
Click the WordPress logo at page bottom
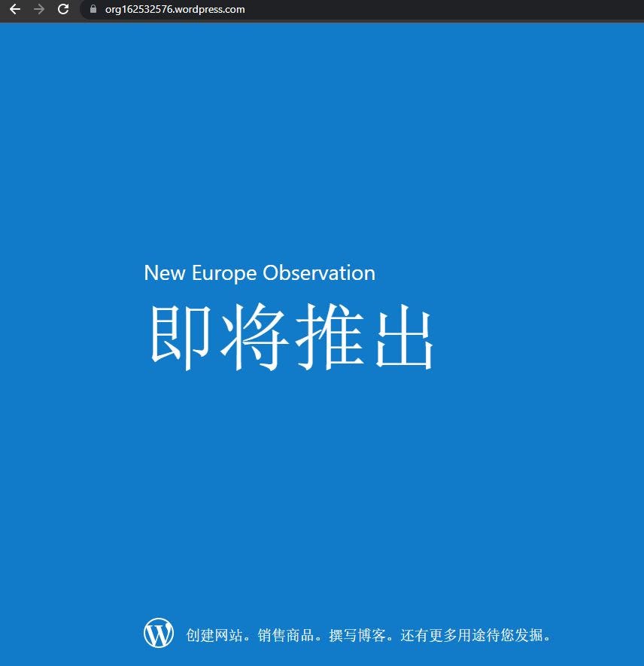pyautogui.click(x=158, y=632)
